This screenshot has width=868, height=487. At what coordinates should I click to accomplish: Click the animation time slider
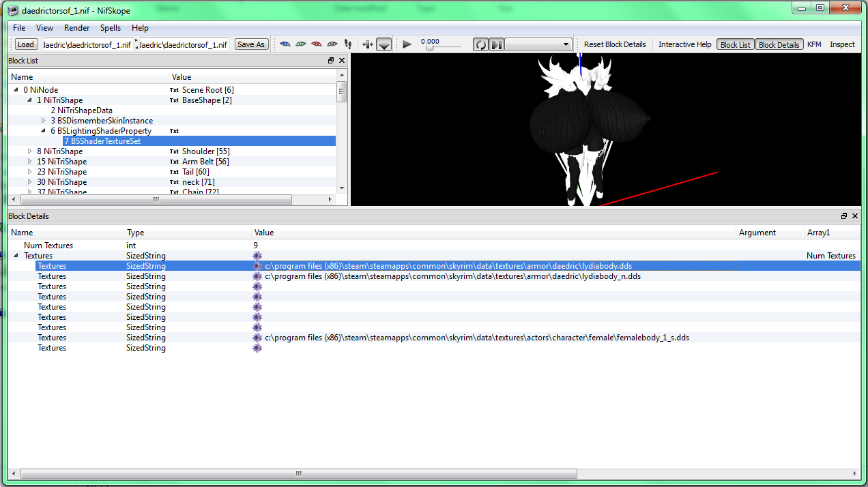pyautogui.click(x=441, y=48)
